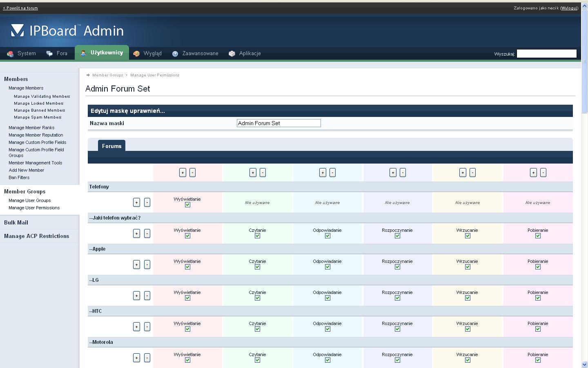The image size is (588, 368).
Task: Click the minus button in Apple row
Action: (147, 265)
